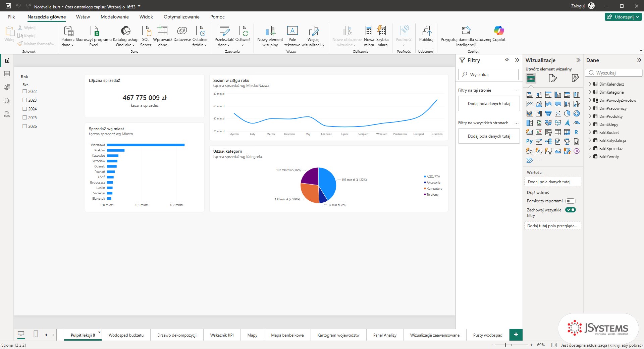This screenshot has width=644, height=349.
Task: Open the Pobierz dane data source menu
Action: [68, 36]
